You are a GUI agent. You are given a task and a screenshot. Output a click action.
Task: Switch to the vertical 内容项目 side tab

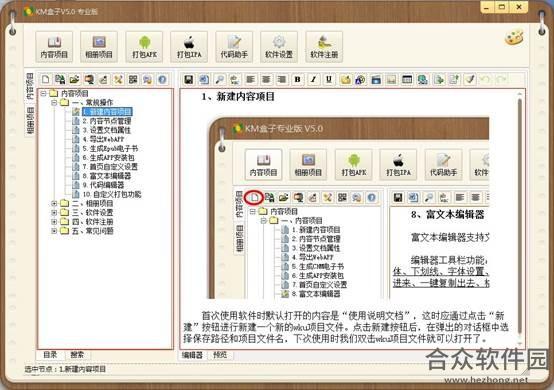(x=30, y=86)
